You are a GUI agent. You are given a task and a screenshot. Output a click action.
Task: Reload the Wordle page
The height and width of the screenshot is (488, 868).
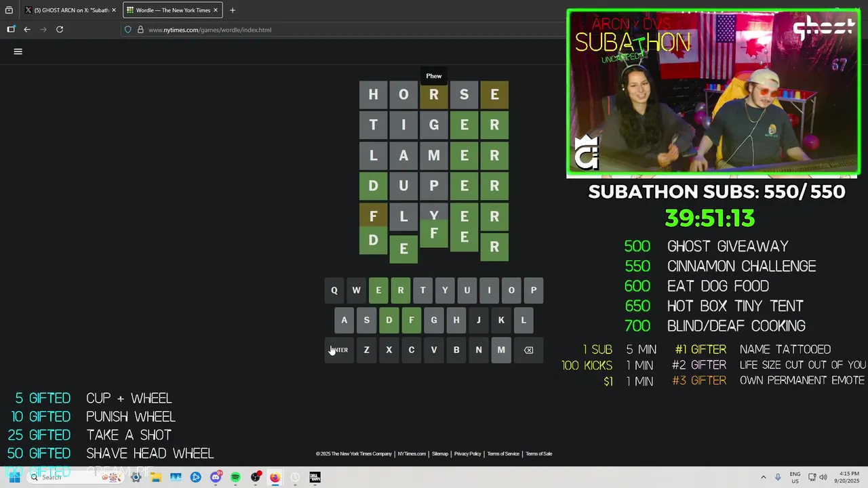pos(60,29)
